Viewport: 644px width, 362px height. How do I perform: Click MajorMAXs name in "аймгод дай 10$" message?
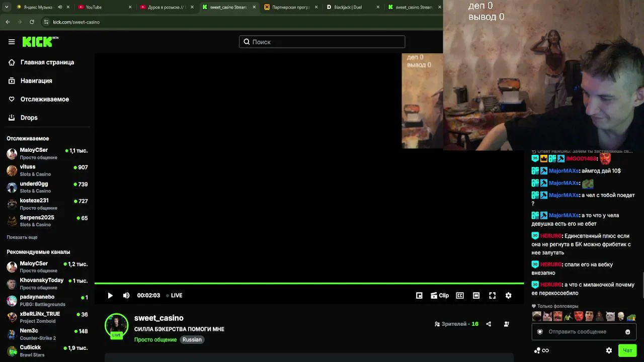tap(563, 171)
